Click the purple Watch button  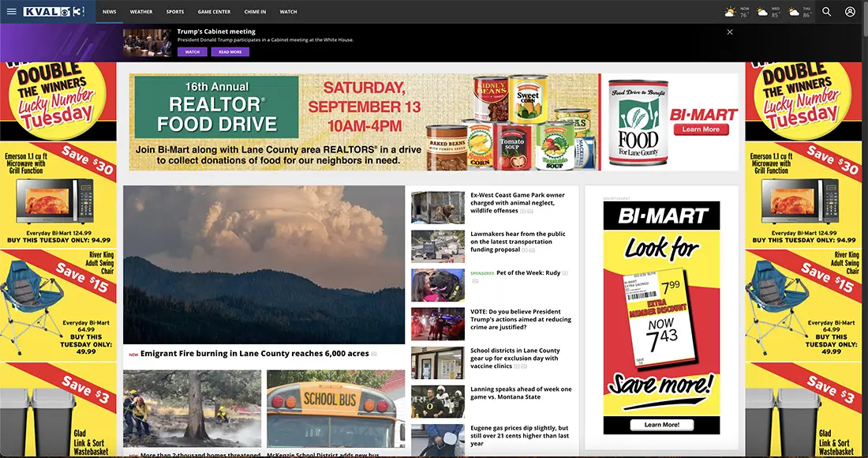pos(192,51)
